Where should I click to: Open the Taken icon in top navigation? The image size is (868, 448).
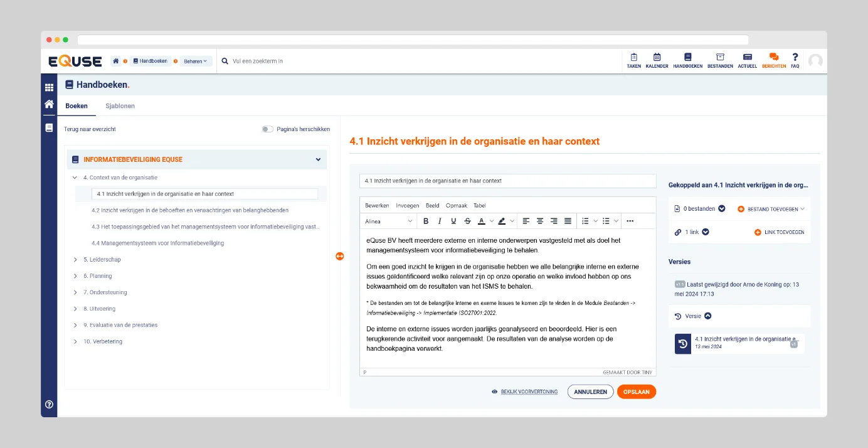click(633, 60)
